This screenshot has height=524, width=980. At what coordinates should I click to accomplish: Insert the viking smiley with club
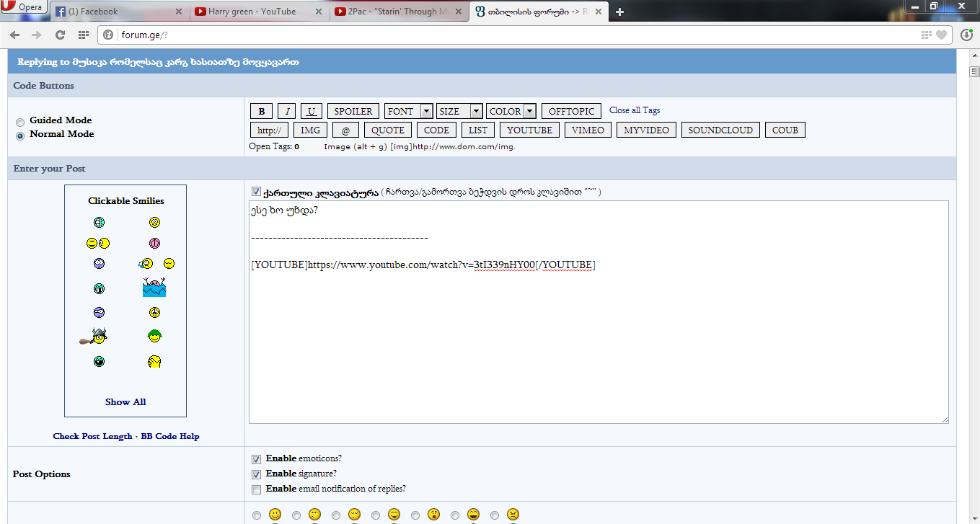[x=94, y=336]
